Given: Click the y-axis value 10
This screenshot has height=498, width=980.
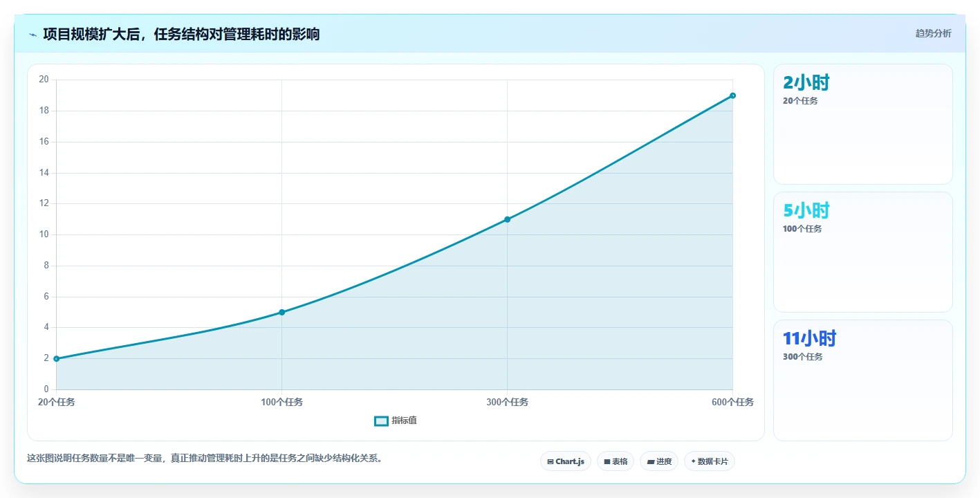Looking at the screenshot, I should pos(44,234).
